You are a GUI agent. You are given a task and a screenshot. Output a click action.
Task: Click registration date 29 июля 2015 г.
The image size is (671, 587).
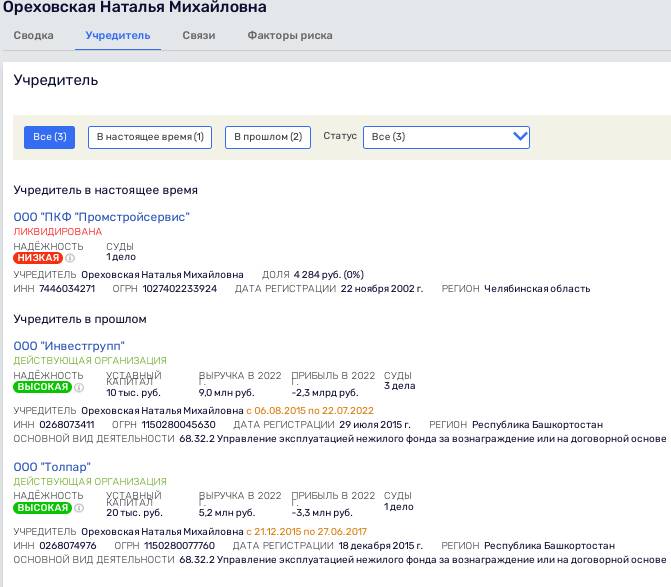click(375, 425)
